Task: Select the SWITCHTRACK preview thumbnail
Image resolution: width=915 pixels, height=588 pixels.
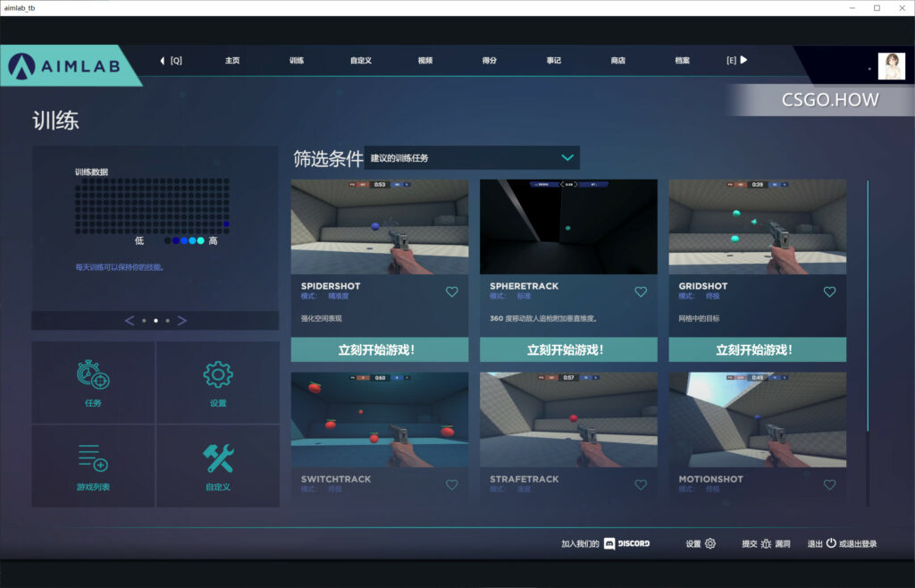Action: click(x=379, y=420)
